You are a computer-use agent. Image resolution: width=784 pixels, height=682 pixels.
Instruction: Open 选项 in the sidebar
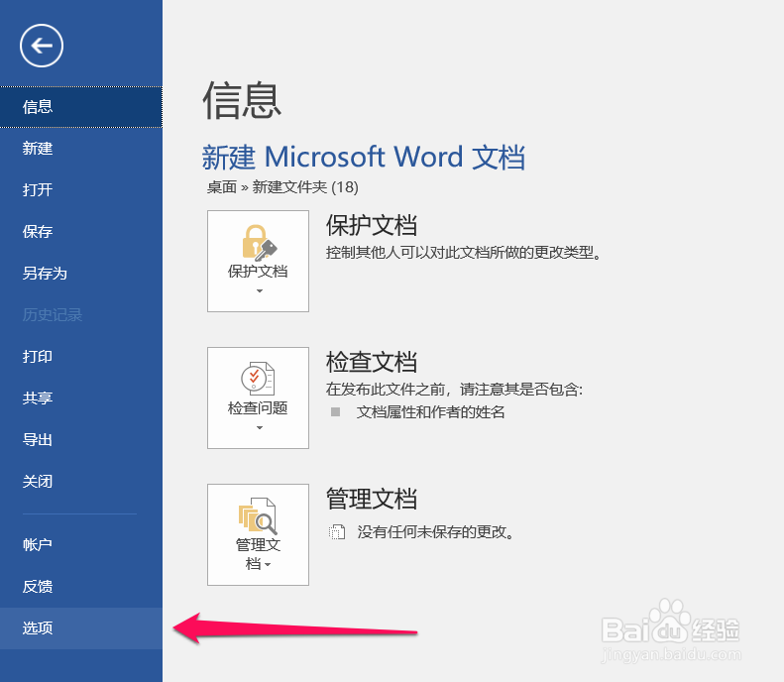(81, 628)
